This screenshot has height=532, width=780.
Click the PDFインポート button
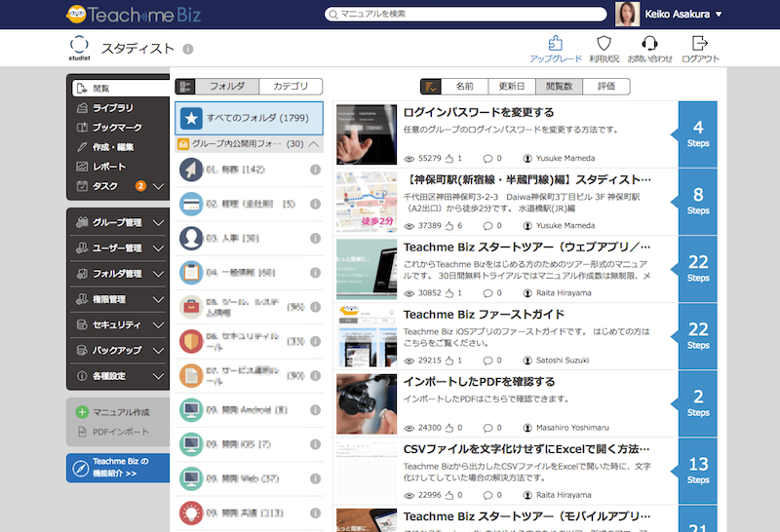pos(113,432)
